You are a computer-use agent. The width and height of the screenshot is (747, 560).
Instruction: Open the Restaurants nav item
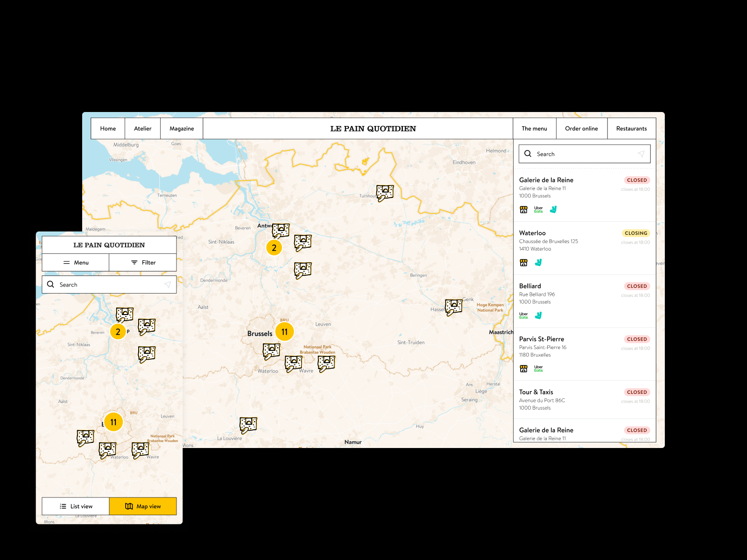click(x=632, y=129)
